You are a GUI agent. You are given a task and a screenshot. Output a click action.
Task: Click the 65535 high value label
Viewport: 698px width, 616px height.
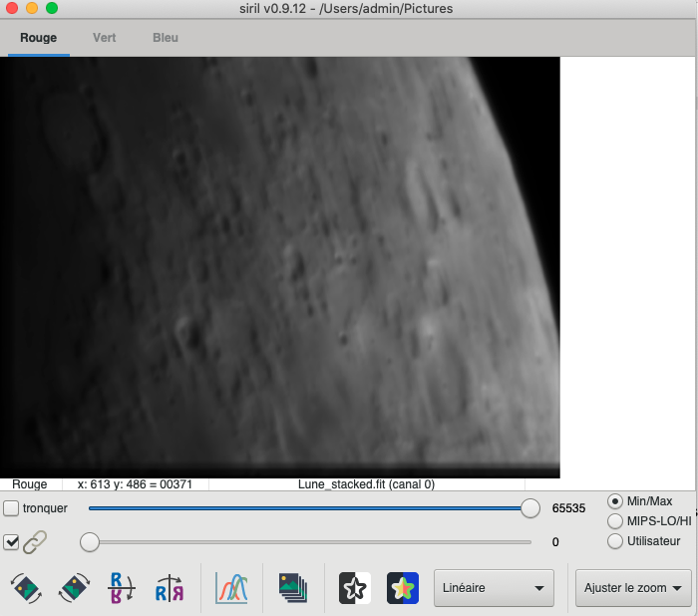568,508
